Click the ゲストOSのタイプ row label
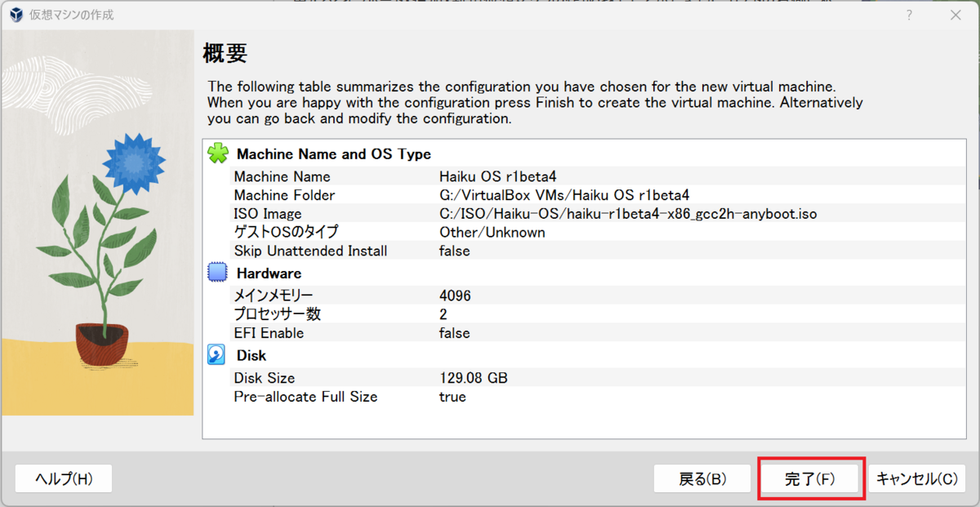980x507 pixels. click(286, 233)
